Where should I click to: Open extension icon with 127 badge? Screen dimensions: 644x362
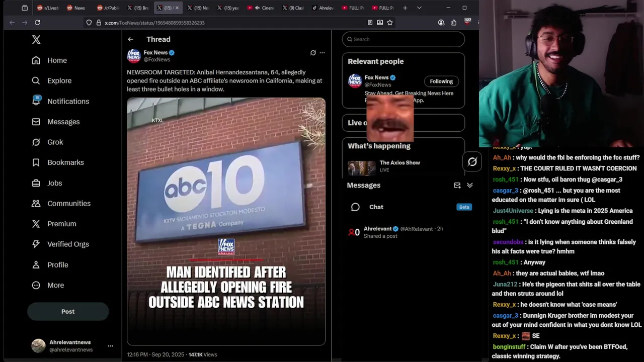[467, 22]
